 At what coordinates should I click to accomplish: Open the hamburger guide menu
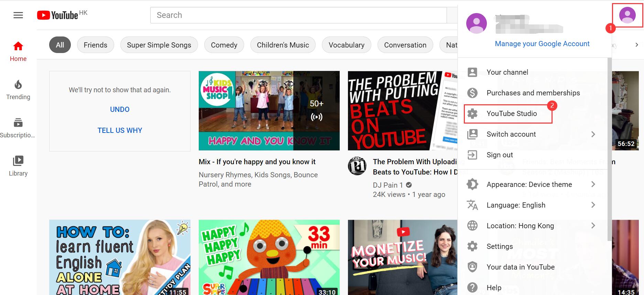pos(18,15)
